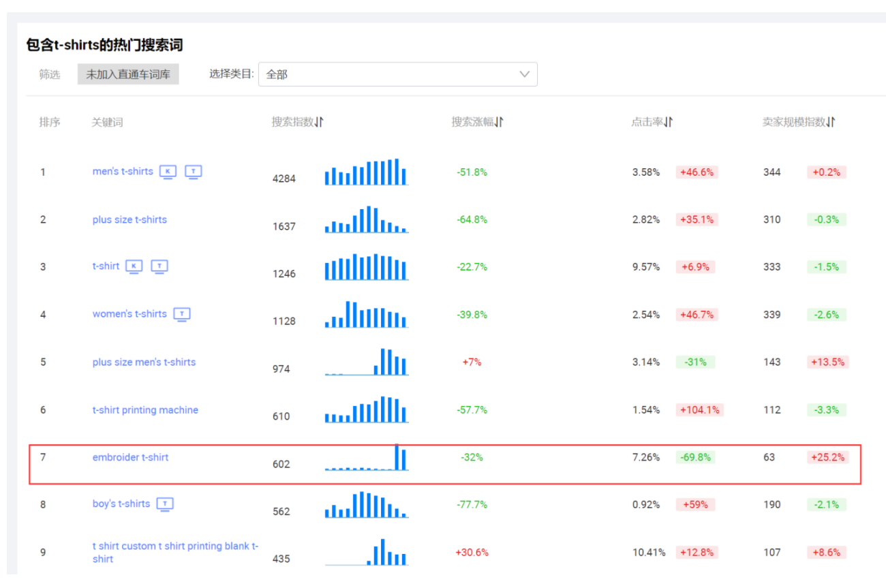The image size is (886, 588).
Task: Click the T icon beside men's t-shirts
Action: 194,172
